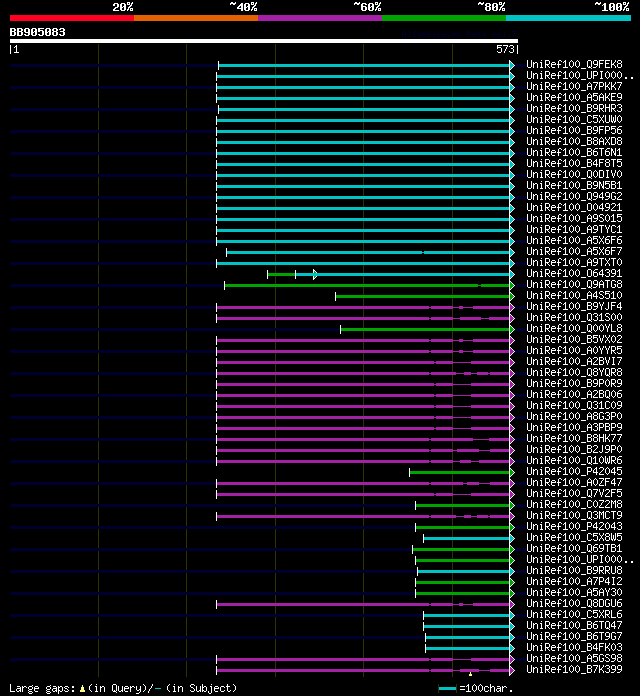
Task: Open the last hit UniRef100_B7K399
Action: 574,669
